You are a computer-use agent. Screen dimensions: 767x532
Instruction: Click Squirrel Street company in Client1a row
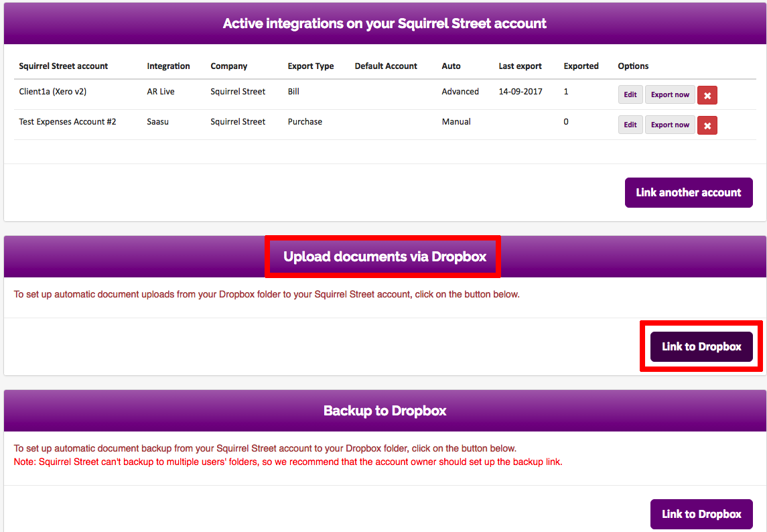238,92
